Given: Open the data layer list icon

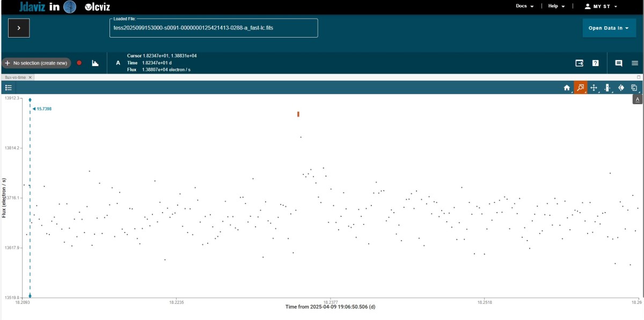Looking at the screenshot, I should pos(9,88).
